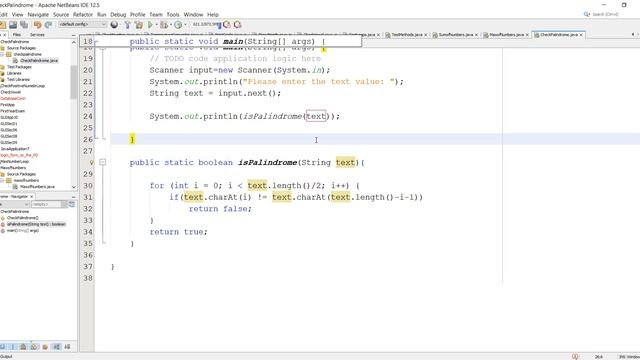This screenshot has height=360, width=640.
Task: Open the Navigate menu
Action: pyautogui.click(x=38, y=14)
